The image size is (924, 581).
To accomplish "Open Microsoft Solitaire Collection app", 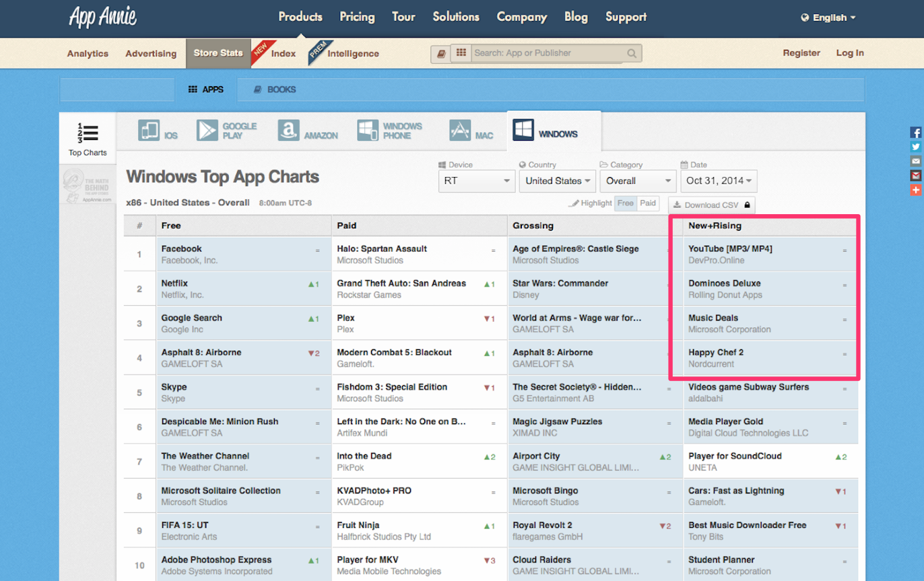I will pos(221,491).
